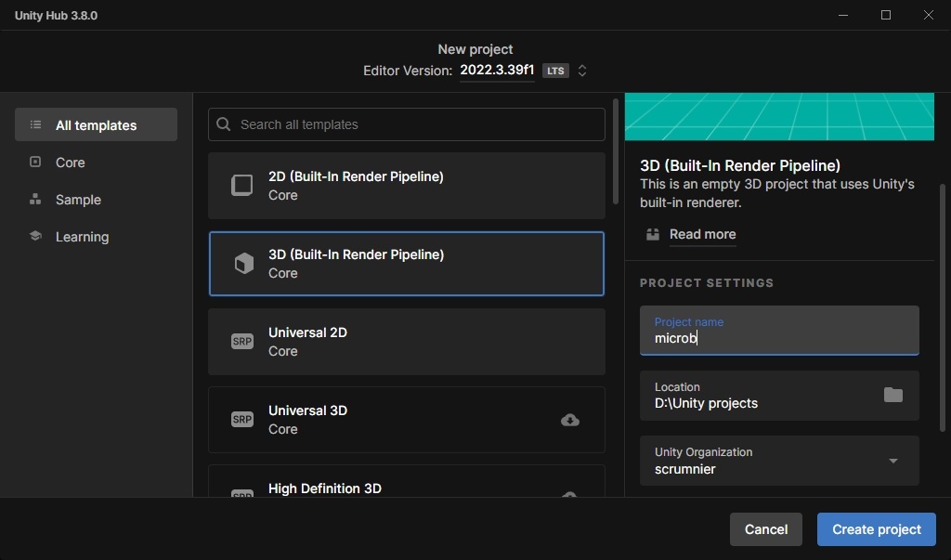Select the High Definition 3D template
Image resolution: width=951 pixels, height=560 pixels.
[x=407, y=482]
